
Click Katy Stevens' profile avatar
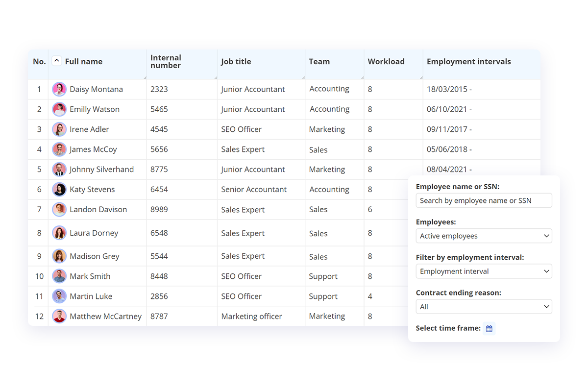tap(59, 190)
